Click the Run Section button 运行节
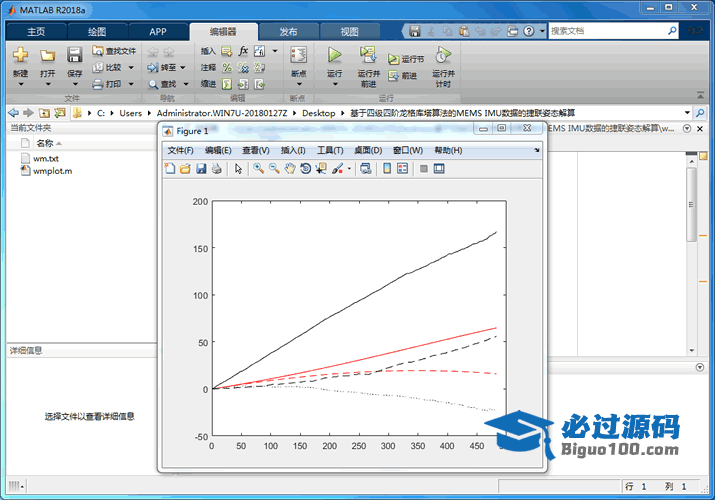 [x=406, y=59]
